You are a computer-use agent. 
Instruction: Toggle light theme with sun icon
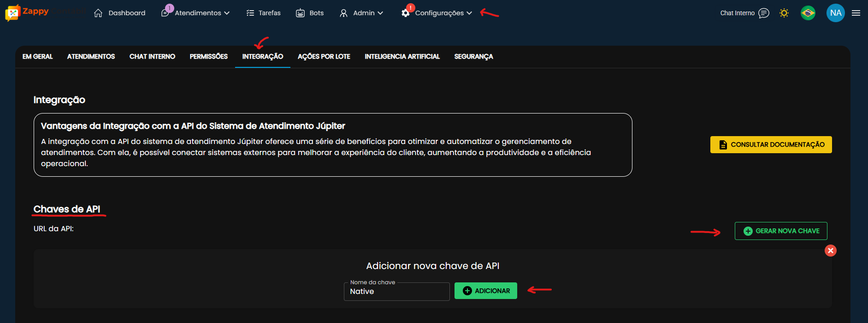tap(784, 13)
